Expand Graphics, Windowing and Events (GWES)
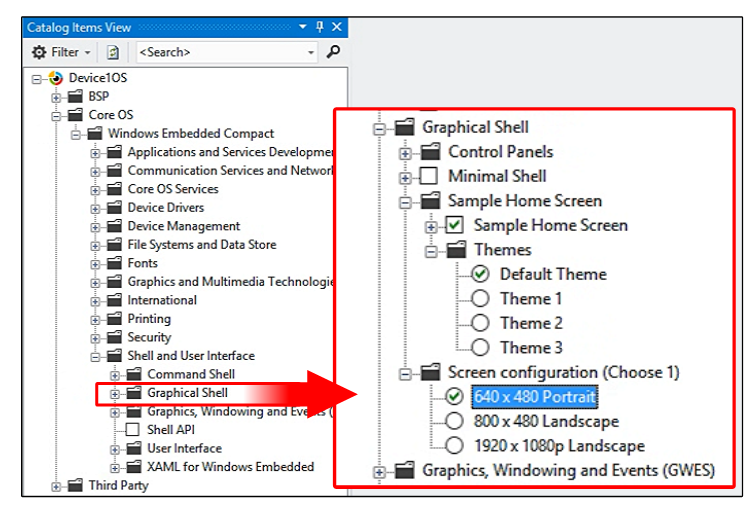 [x=379, y=472]
